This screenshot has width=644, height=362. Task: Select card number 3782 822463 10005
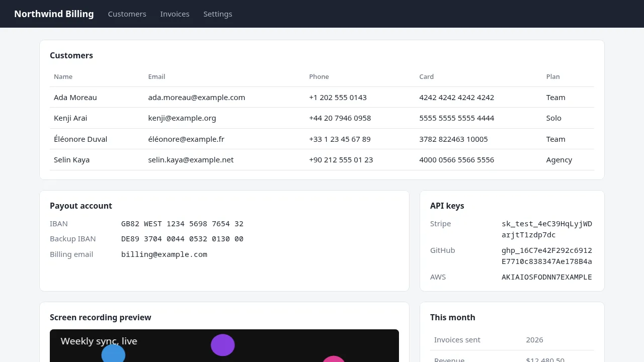click(454, 139)
